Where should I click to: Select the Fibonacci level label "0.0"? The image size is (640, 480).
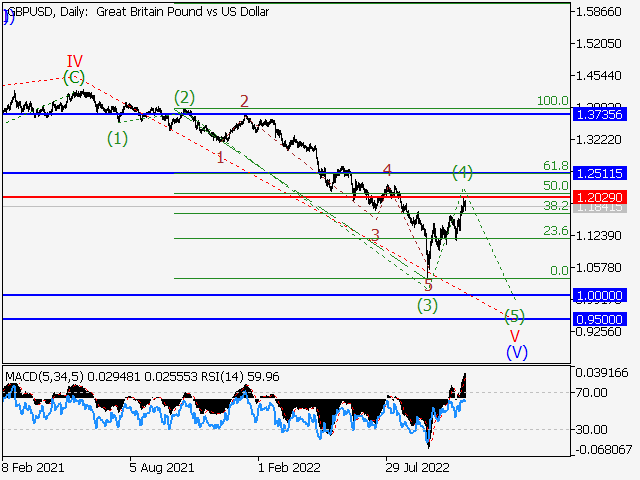pyautogui.click(x=559, y=270)
